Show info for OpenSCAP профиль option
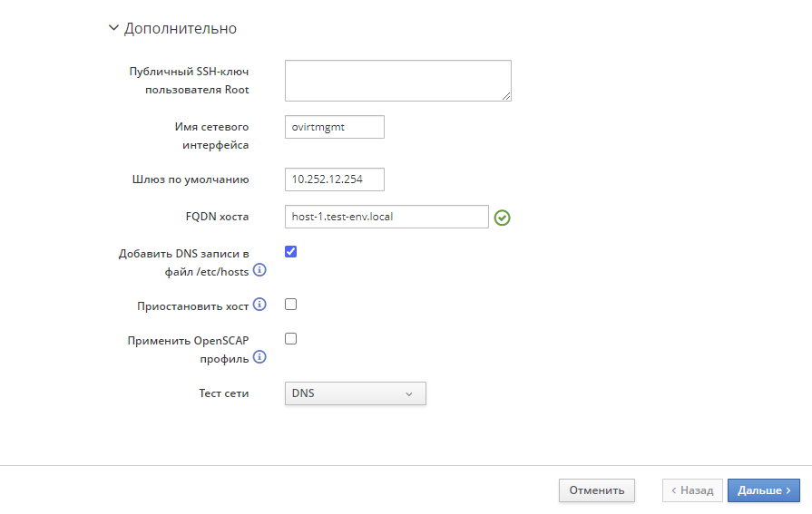The width and height of the screenshot is (812, 514). pyautogui.click(x=259, y=357)
